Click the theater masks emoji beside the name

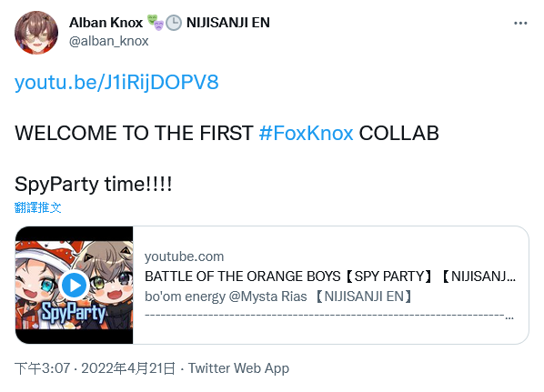click(x=155, y=23)
